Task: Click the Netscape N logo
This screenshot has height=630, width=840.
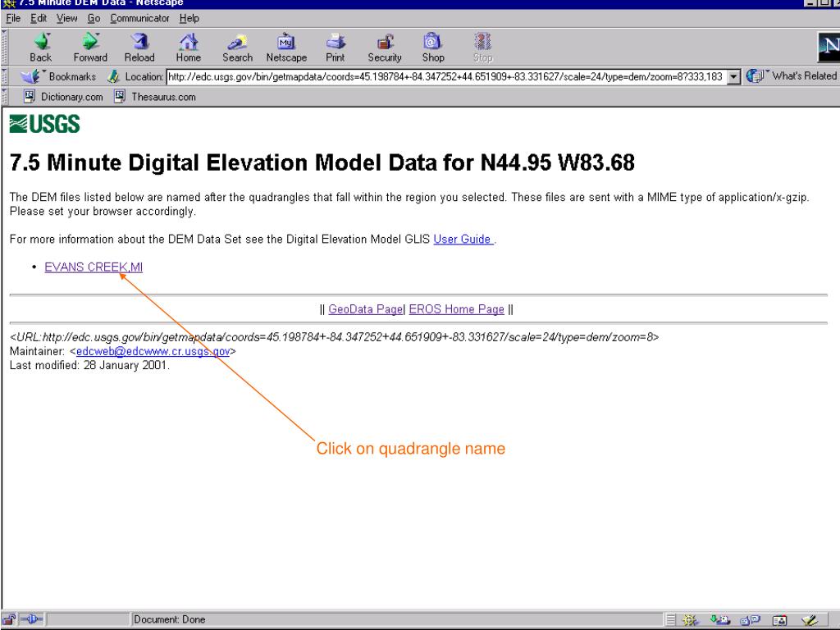Action: point(829,47)
